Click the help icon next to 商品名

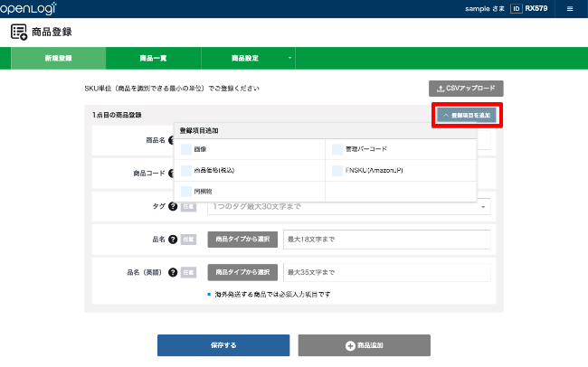[171, 140]
